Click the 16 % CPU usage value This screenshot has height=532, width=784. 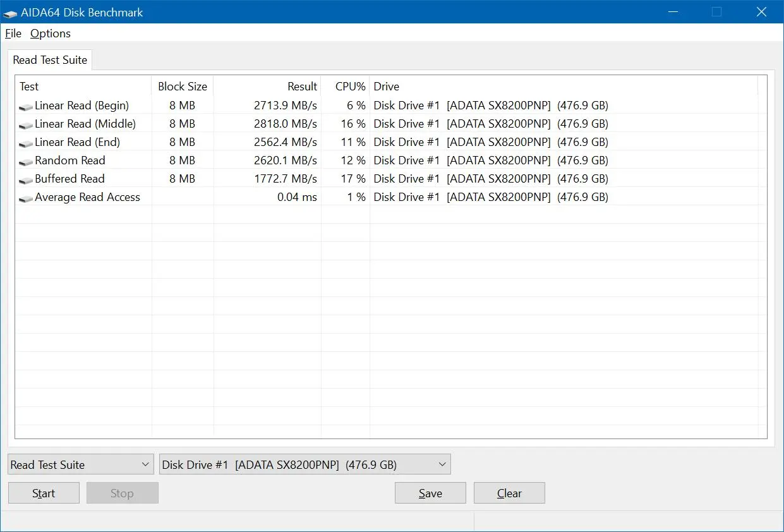tap(353, 124)
